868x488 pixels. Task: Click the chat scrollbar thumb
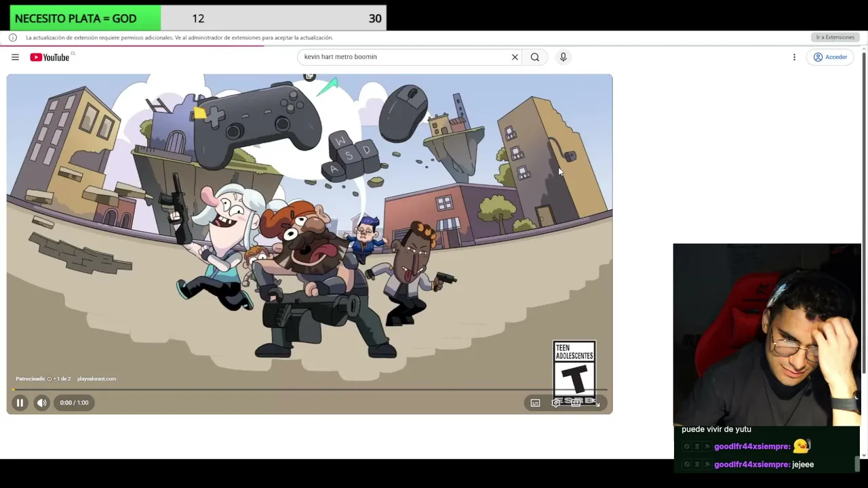click(857, 464)
